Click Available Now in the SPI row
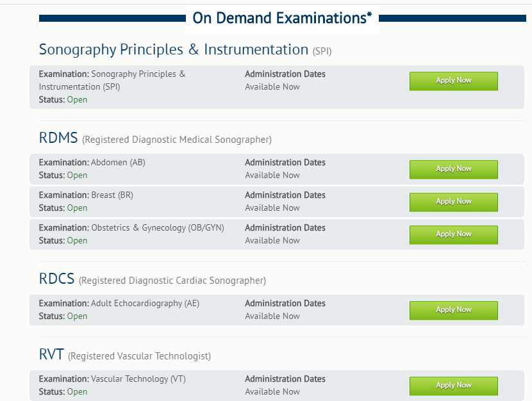This screenshot has height=401, width=532. pos(272,87)
